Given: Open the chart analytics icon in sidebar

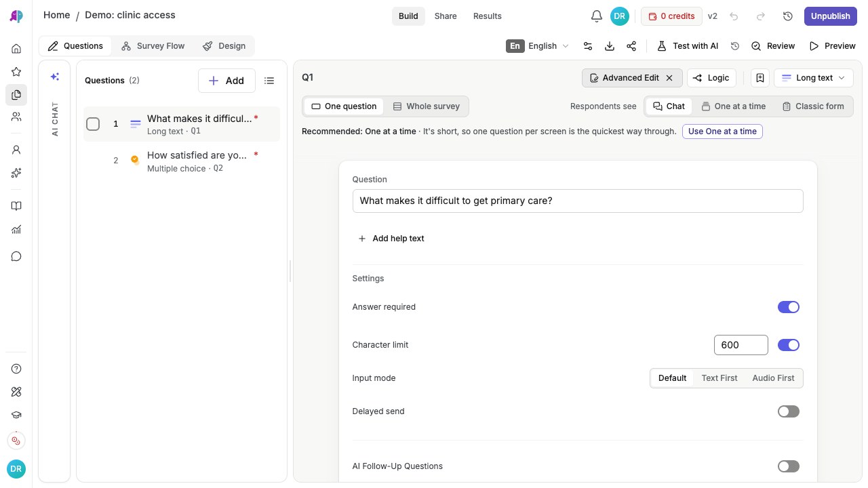Looking at the screenshot, I should click(16, 230).
